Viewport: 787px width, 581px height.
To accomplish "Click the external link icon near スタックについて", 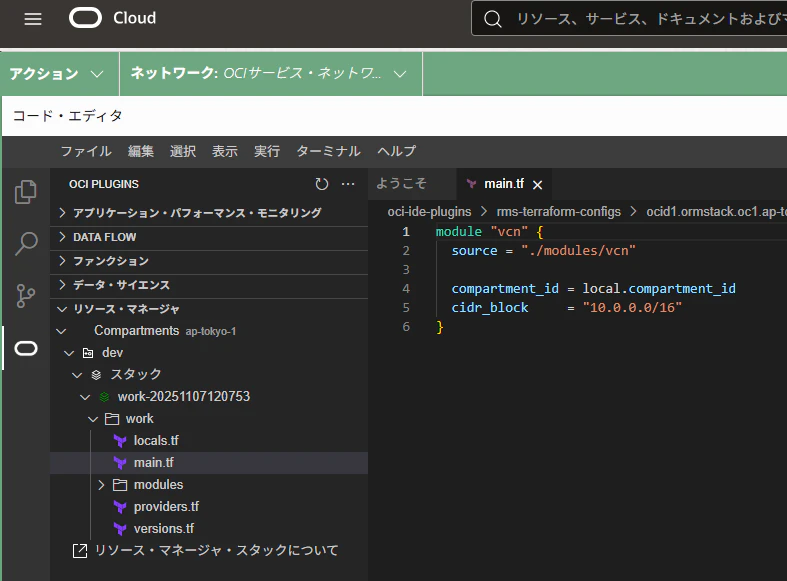I will pyautogui.click(x=80, y=550).
